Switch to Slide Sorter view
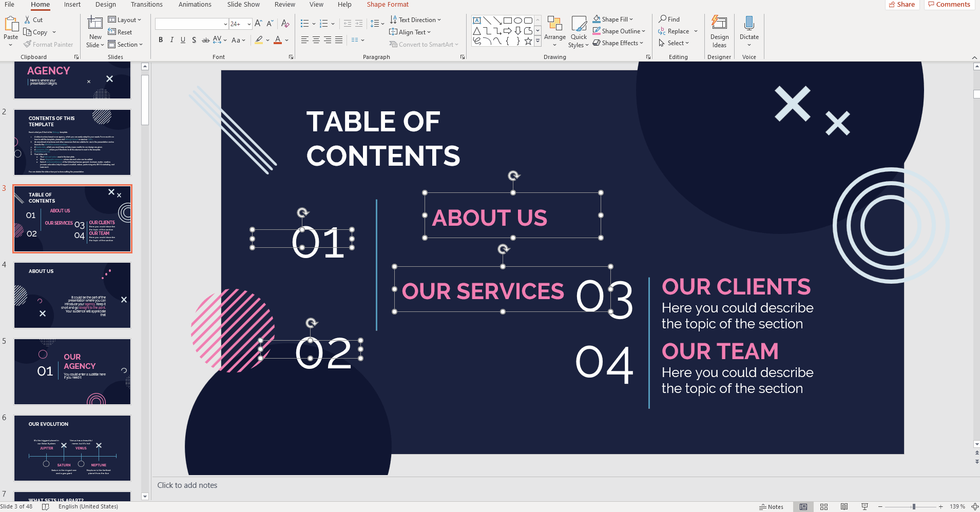The height and width of the screenshot is (512, 980). [824, 506]
